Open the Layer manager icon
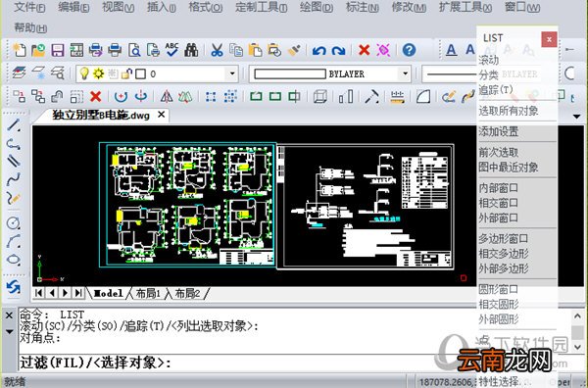The height and width of the screenshot is (388, 588). [x=19, y=73]
